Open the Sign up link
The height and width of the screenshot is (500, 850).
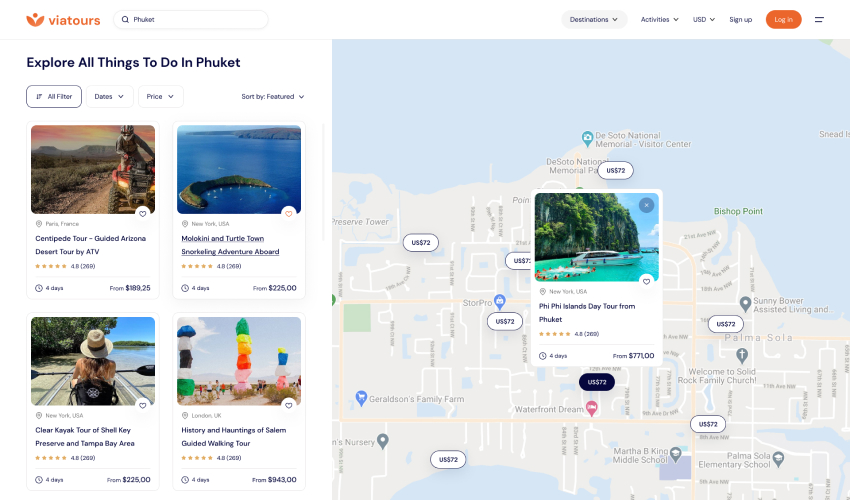(x=740, y=19)
